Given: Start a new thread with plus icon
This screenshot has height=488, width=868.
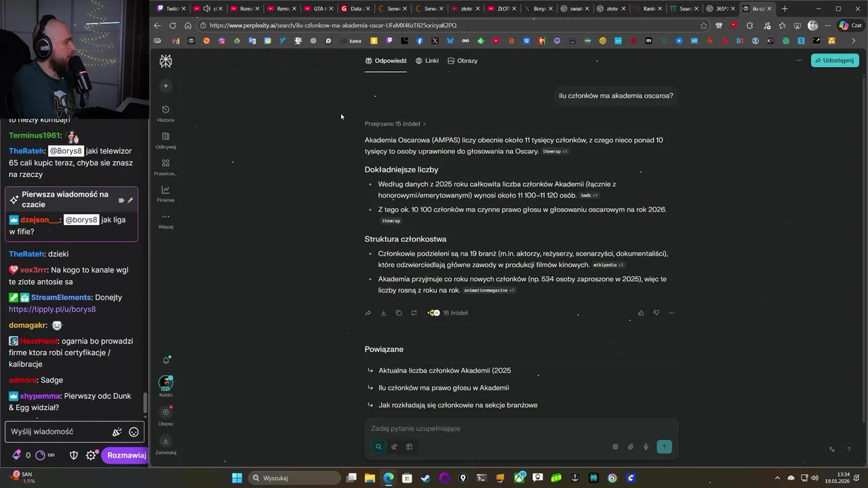Looking at the screenshot, I should (165, 85).
